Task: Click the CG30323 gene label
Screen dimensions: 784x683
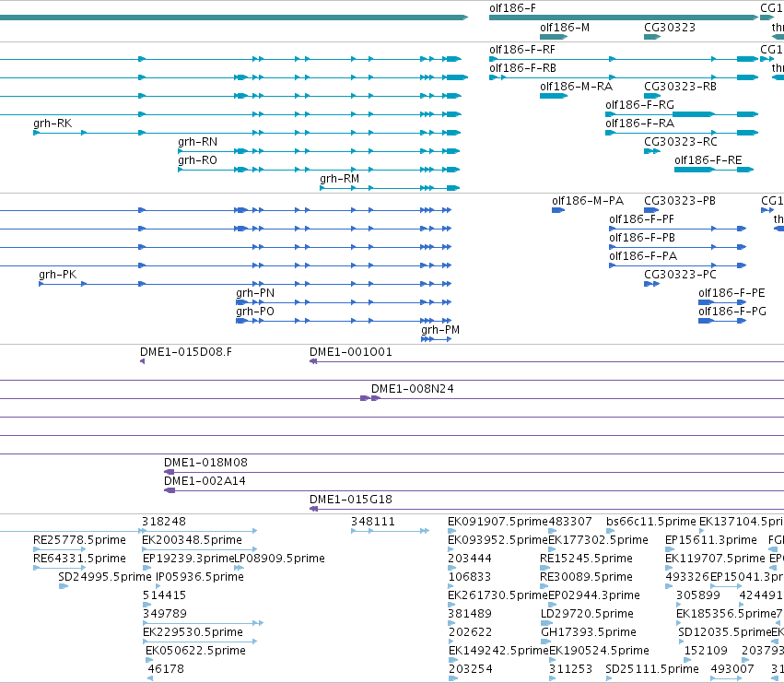Action: coord(670,28)
